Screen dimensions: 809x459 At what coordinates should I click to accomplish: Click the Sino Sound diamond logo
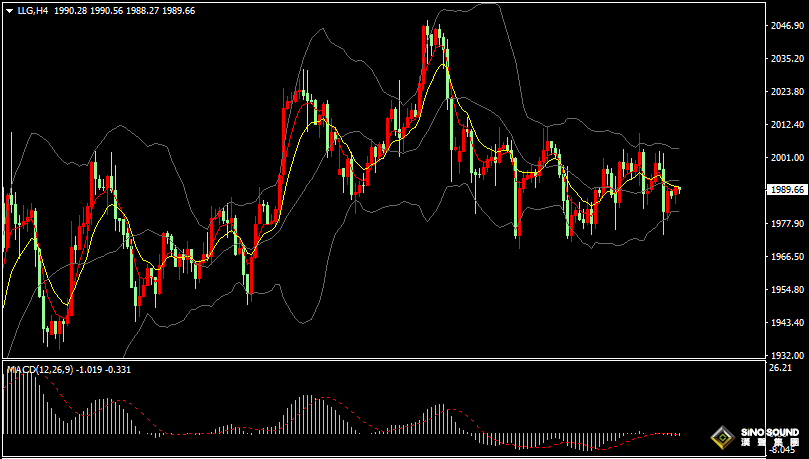pos(722,437)
